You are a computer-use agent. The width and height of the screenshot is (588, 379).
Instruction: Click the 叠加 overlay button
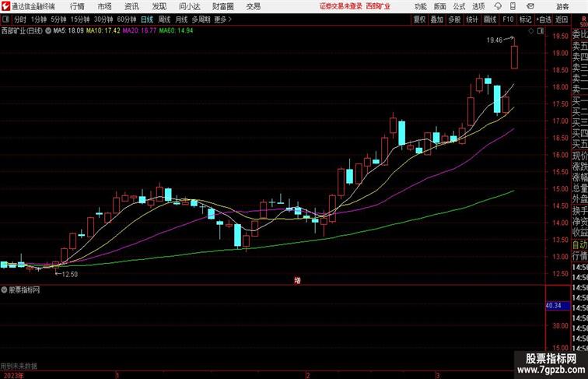tap(437, 19)
